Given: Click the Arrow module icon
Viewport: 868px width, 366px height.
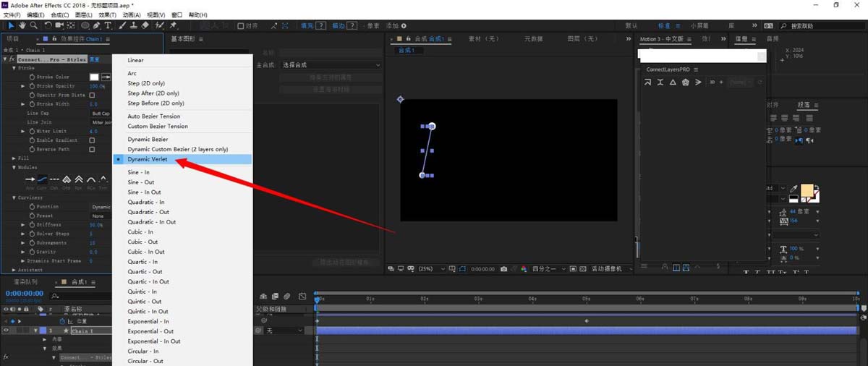Looking at the screenshot, I should [x=30, y=179].
